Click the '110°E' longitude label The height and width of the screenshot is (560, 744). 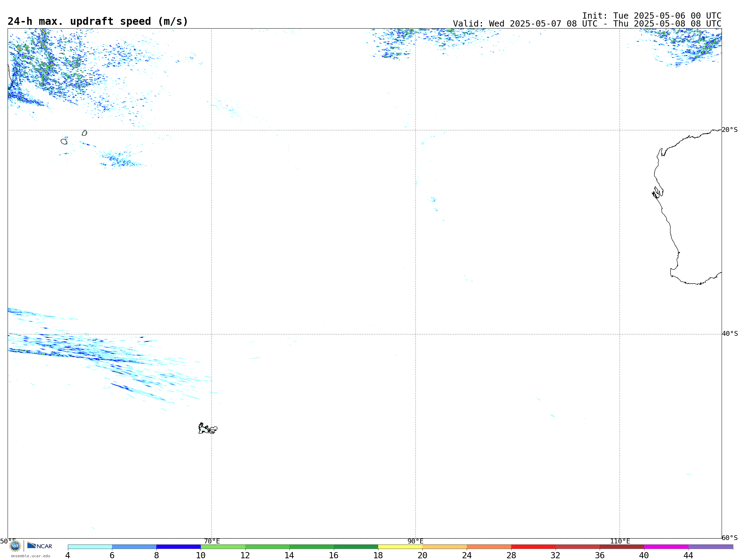point(620,541)
